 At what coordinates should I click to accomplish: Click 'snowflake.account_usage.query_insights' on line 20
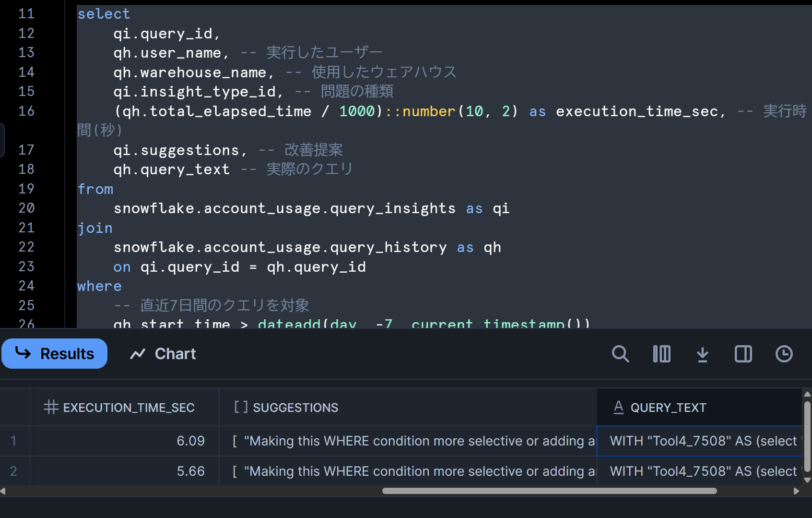click(284, 208)
